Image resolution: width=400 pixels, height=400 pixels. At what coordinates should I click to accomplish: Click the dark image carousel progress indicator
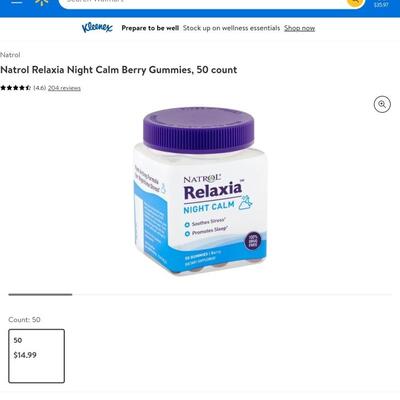(40, 294)
